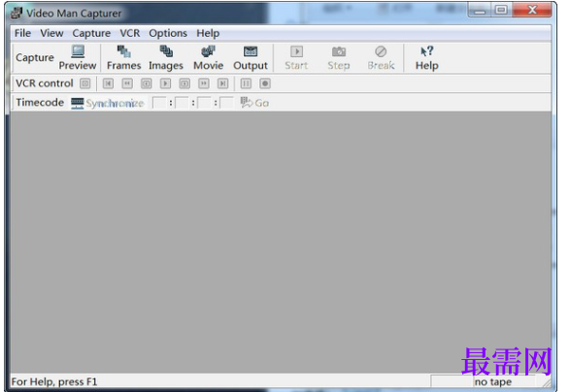Click the Break toolbar icon
The image size is (570, 392).
(381, 58)
